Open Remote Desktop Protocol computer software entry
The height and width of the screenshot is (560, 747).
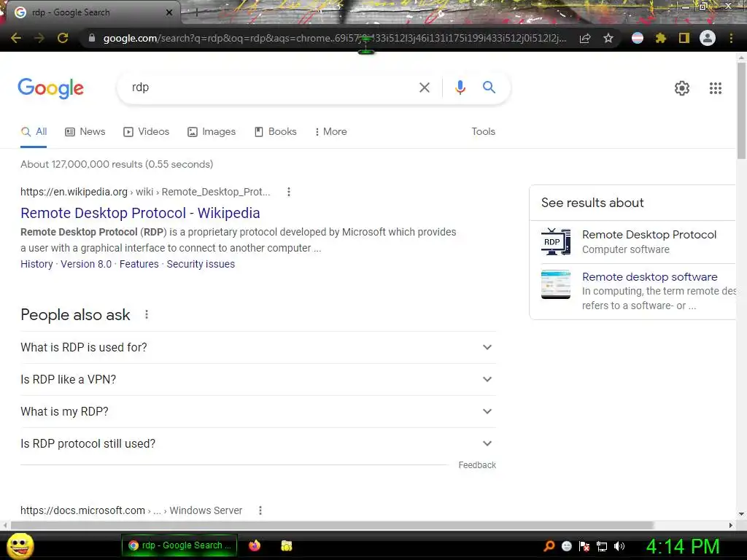pyautogui.click(x=649, y=242)
